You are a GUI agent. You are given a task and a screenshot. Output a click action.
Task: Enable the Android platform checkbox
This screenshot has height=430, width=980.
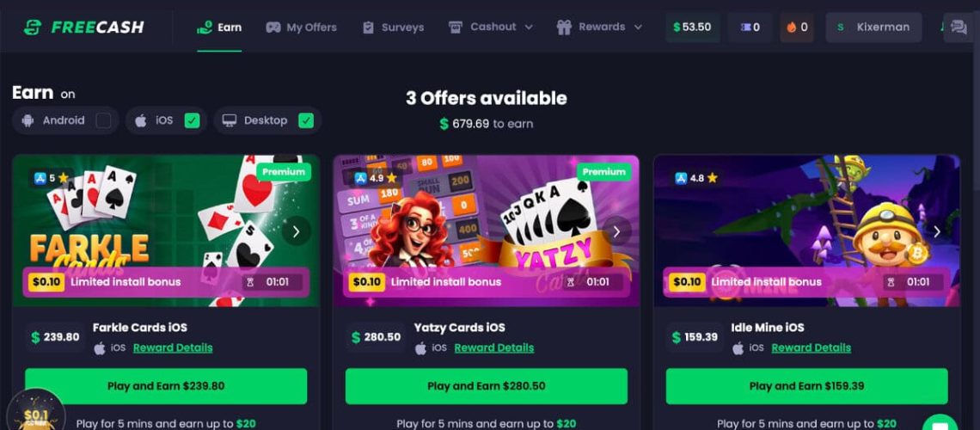[104, 120]
